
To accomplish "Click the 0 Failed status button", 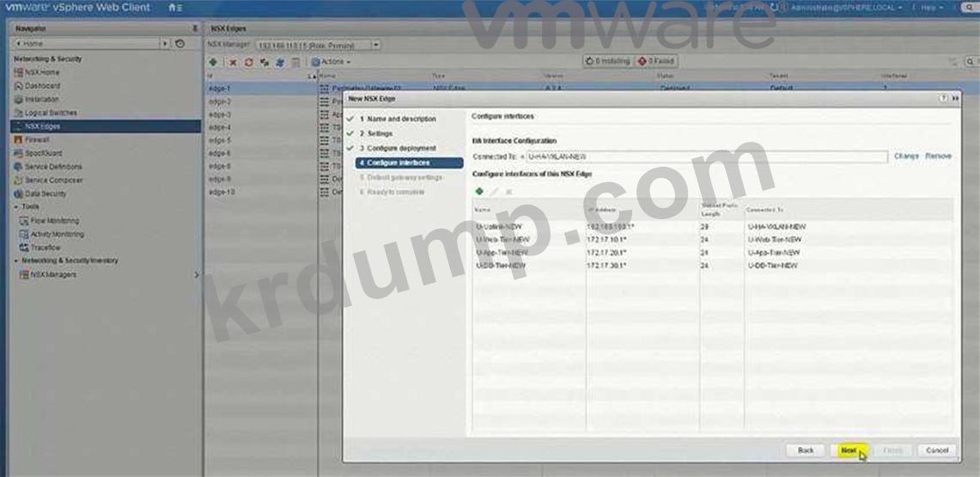I will [656, 61].
